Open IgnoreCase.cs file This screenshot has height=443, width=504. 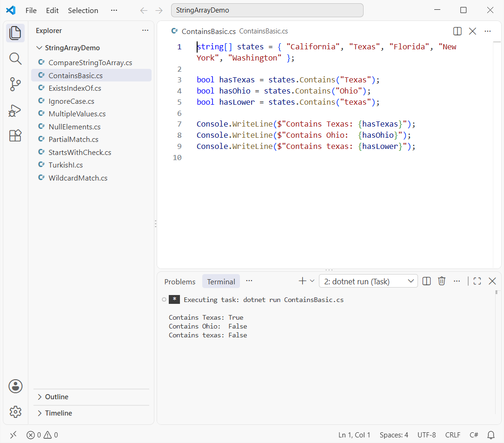pyautogui.click(x=91, y=101)
